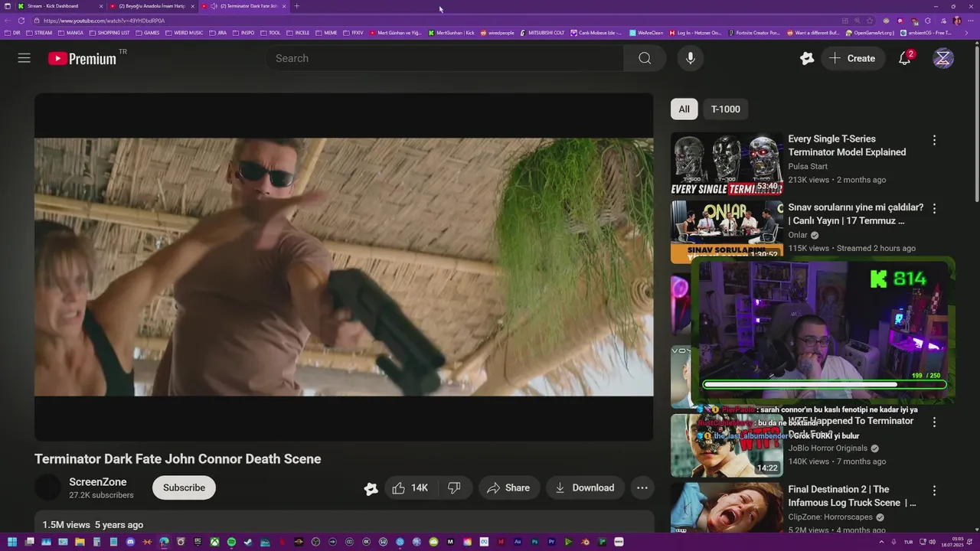Screen dimensions: 980x551
Task: Open MEME bookmarks folder
Action: pos(326,33)
